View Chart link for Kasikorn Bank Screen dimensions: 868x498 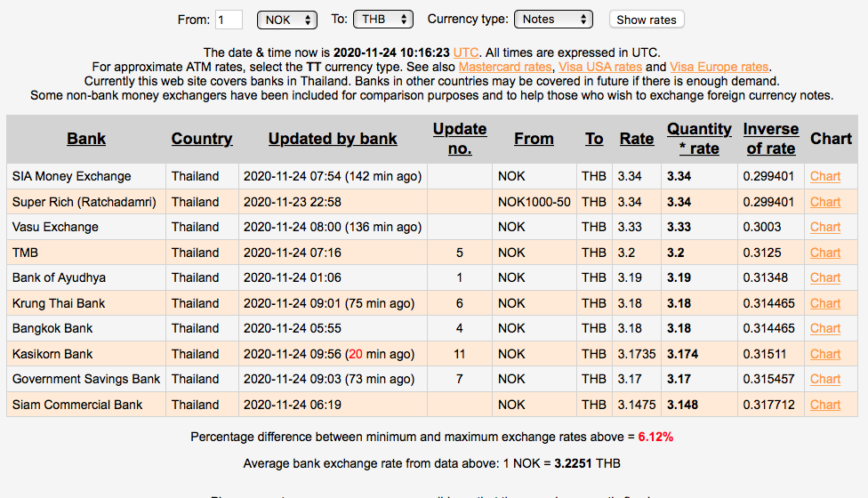coord(825,354)
